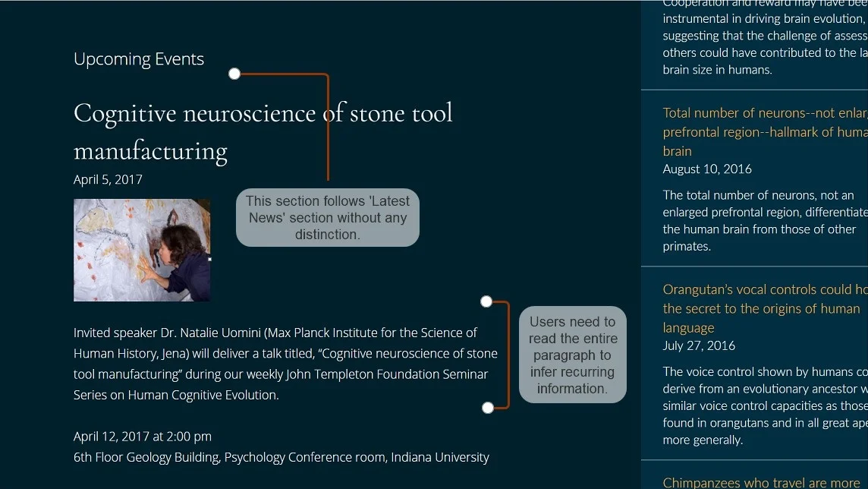The height and width of the screenshot is (489, 868).
Task: Click the 'Upcoming Events' section heading
Action: [139, 58]
